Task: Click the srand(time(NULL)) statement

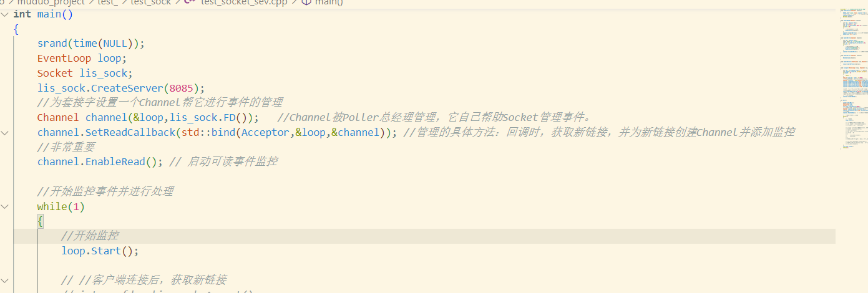Action: [x=91, y=44]
